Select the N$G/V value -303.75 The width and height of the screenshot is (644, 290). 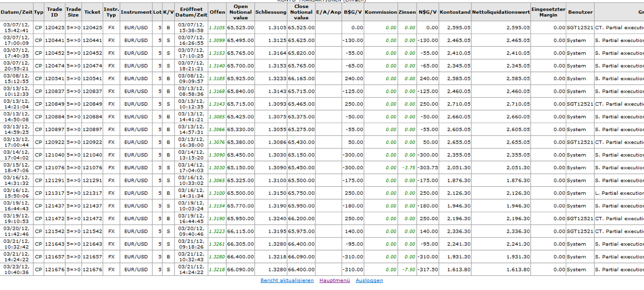click(x=428, y=168)
